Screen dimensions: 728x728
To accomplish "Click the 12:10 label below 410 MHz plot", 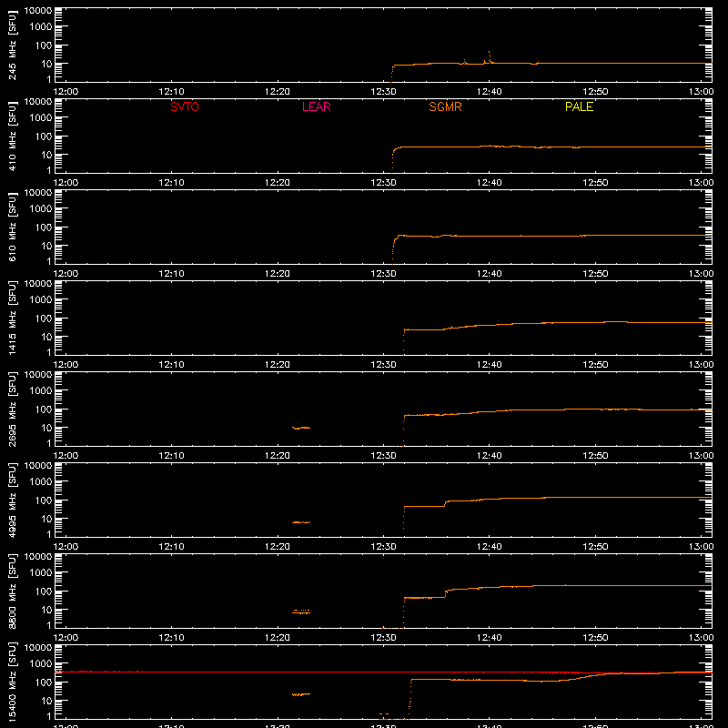I will click(x=172, y=183).
